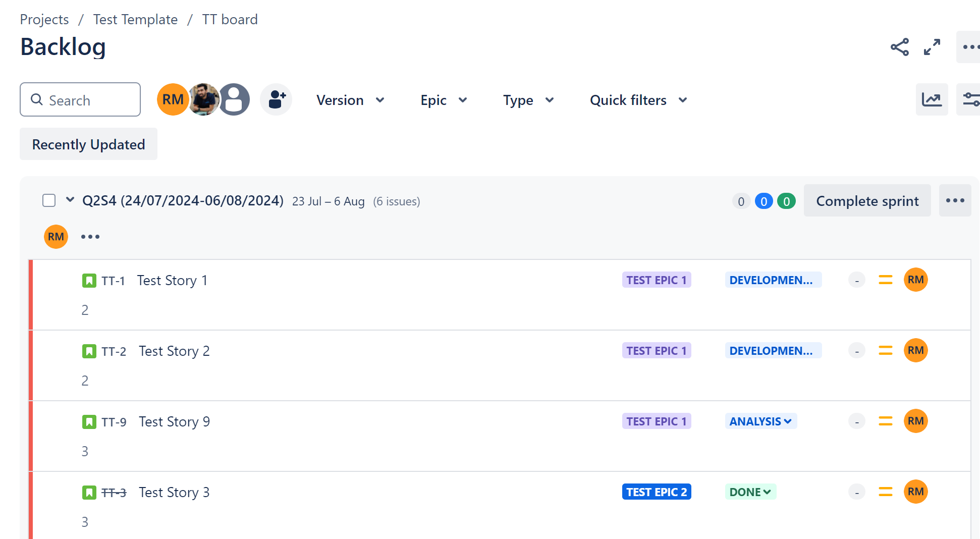Click the story type icon for TT-1

coord(89,281)
